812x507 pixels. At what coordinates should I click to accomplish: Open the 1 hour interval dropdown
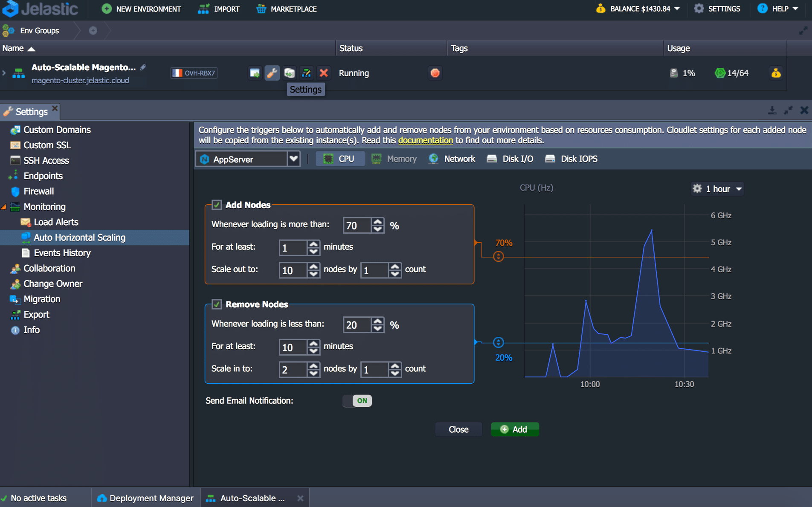(718, 188)
